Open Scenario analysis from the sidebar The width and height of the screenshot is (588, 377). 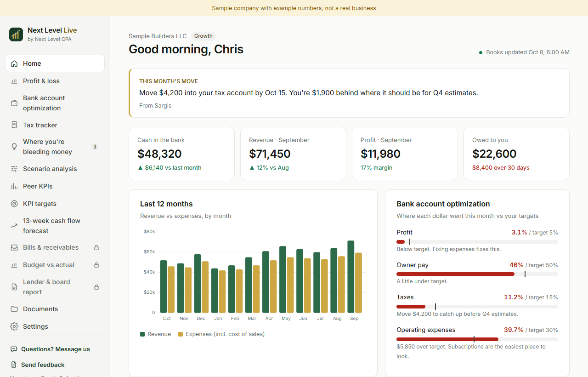[x=55, y=169]
